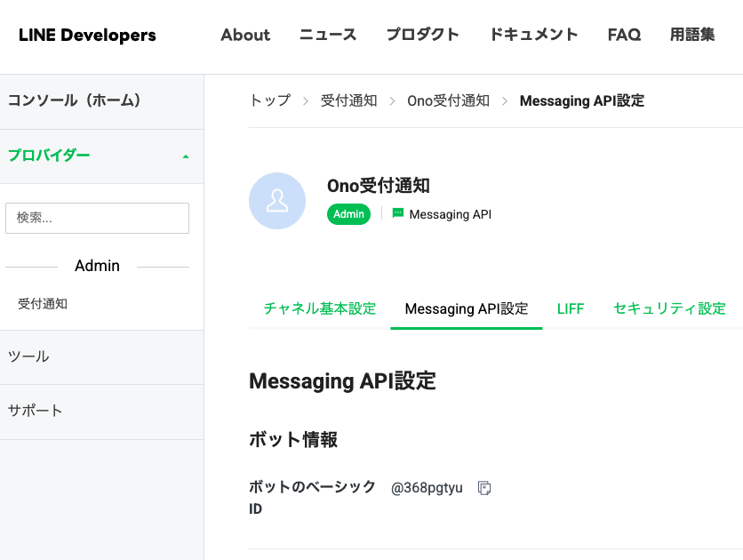Select the 受付通知 provider in sidebar

43,304
